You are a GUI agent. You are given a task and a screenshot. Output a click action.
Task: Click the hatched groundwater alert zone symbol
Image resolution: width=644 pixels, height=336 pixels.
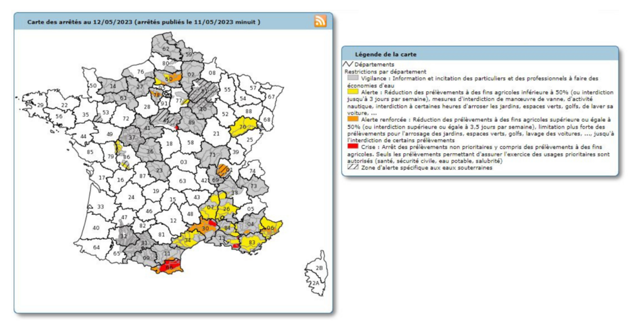click(351, 168)
